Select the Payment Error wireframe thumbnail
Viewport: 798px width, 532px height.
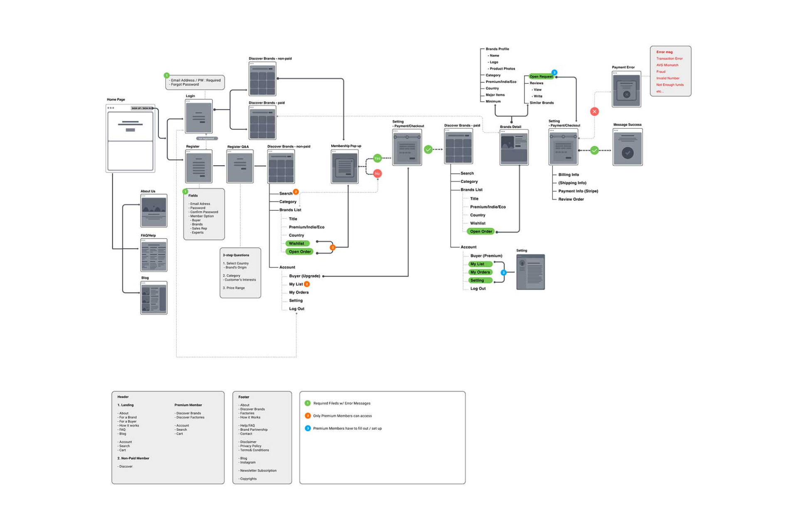coord(626,89)
